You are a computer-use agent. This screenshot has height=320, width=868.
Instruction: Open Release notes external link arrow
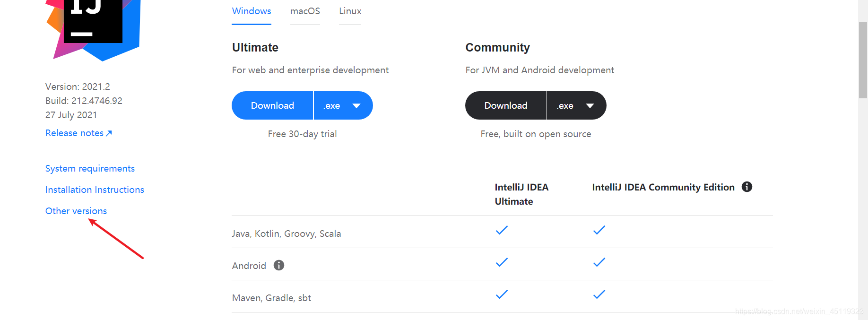pos(109,133)
